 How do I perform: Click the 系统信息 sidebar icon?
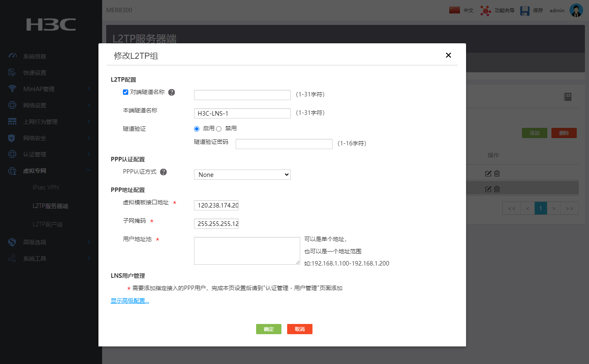12,56
